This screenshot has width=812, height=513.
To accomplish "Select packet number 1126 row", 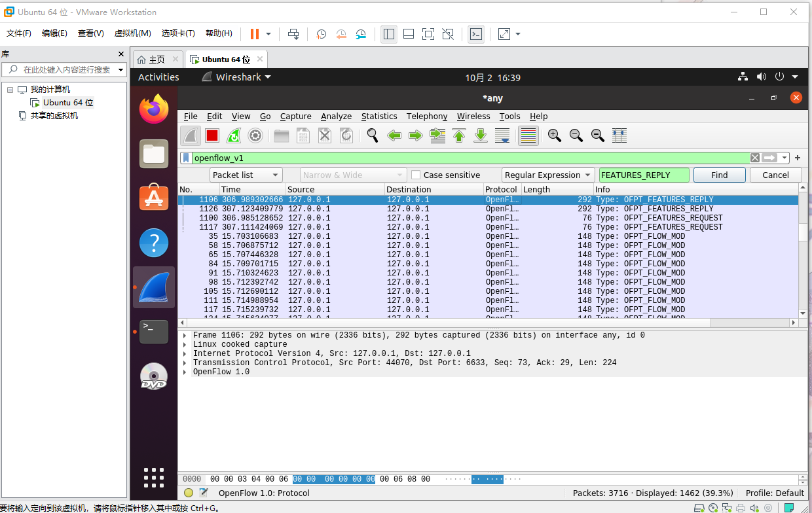I will [488, 209].
